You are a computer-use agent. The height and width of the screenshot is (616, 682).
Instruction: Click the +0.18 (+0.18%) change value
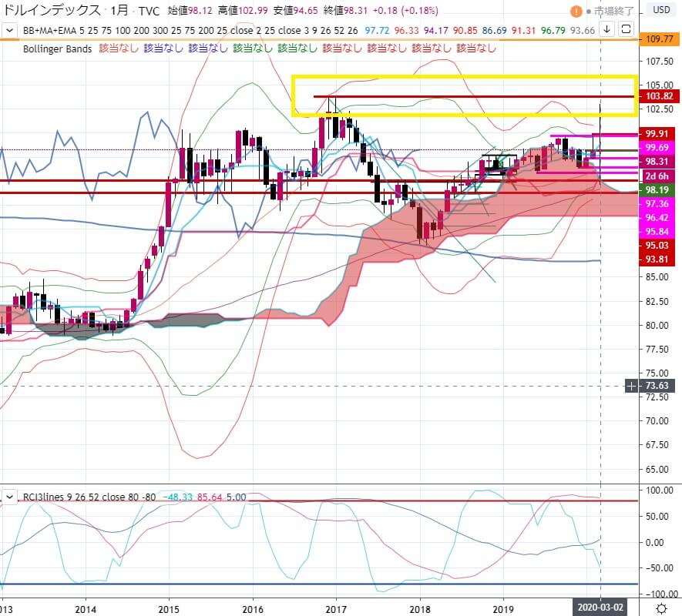click(405, 11)
